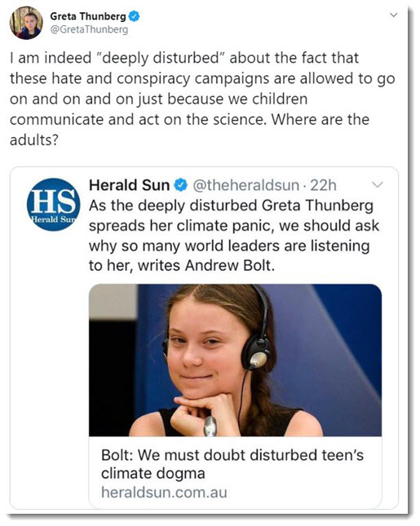Open the Greta Thunberg display name
The height and width of the screenshot is (526, 420).
point(88,16)
